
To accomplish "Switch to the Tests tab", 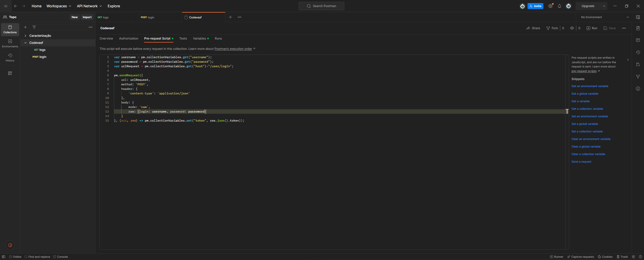I will [x=183, y=39].
